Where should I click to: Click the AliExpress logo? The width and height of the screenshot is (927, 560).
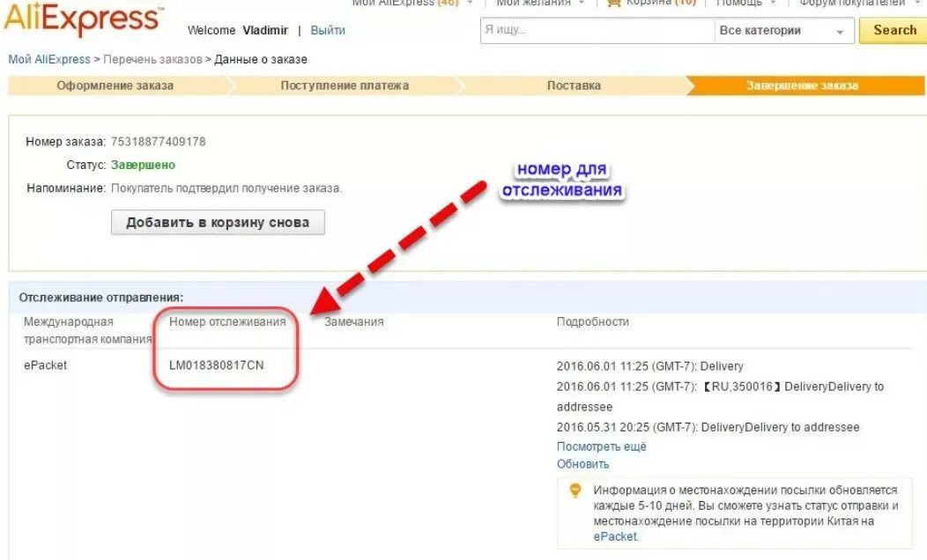pyautogui.click(x=84, y=20)
